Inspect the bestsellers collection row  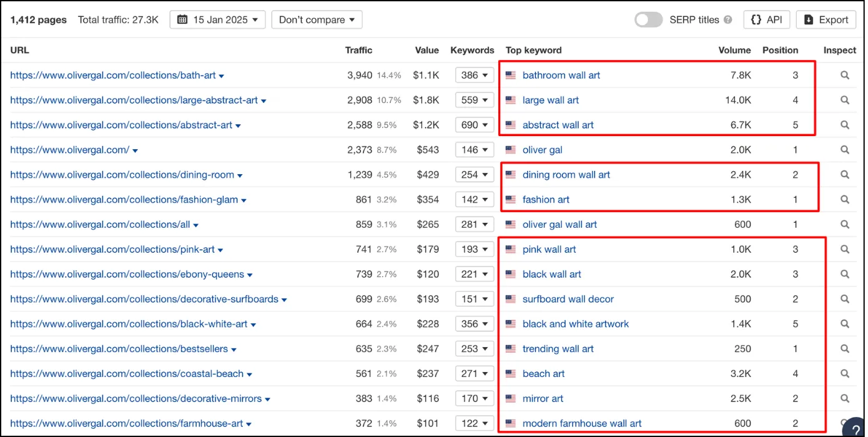coord(844,349)
